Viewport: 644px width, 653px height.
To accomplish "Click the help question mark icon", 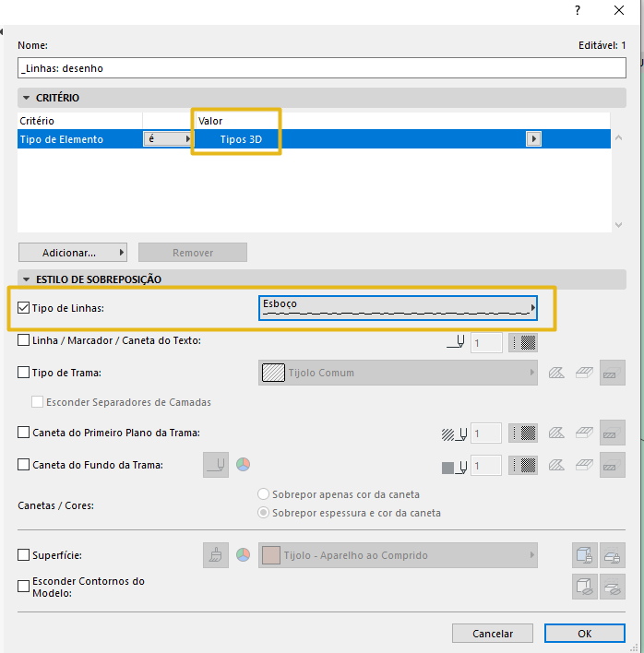I will pyautogui.click(x=578, y=10).
